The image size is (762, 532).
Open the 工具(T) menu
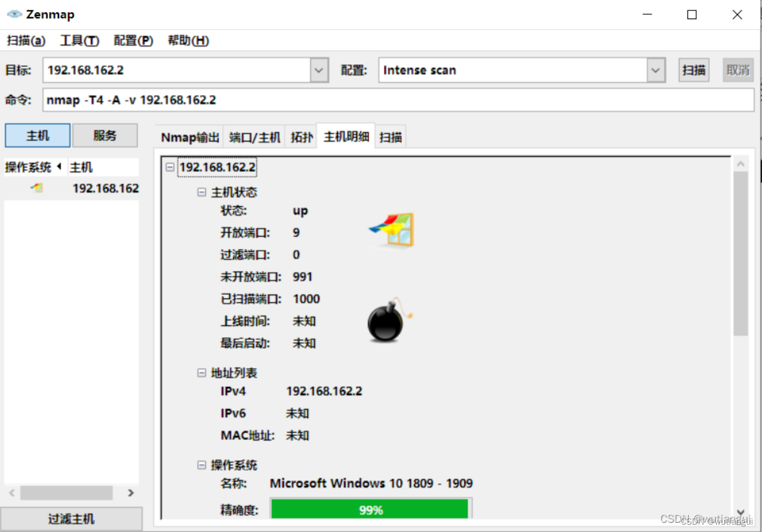(79, 41)
